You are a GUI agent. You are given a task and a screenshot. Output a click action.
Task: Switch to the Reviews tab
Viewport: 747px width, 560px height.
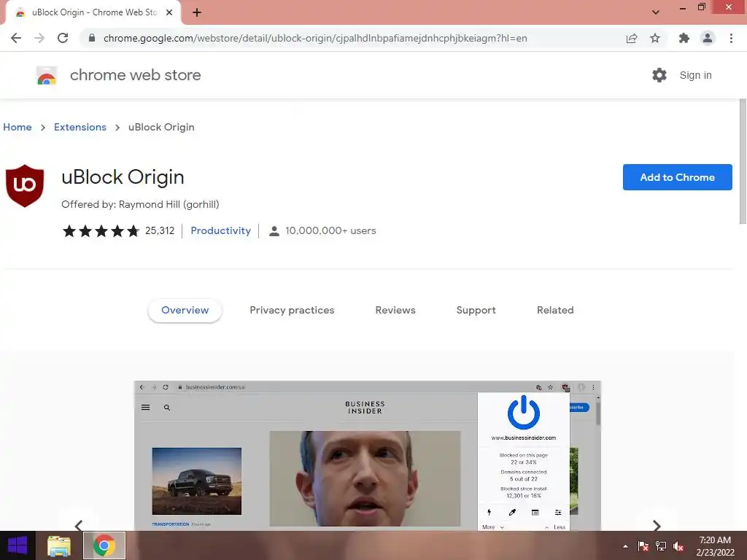[395, 310]
